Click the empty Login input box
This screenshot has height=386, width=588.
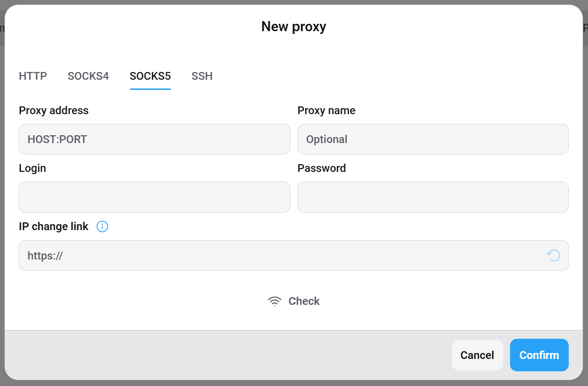pyautogui.click(x=155, y=197)
